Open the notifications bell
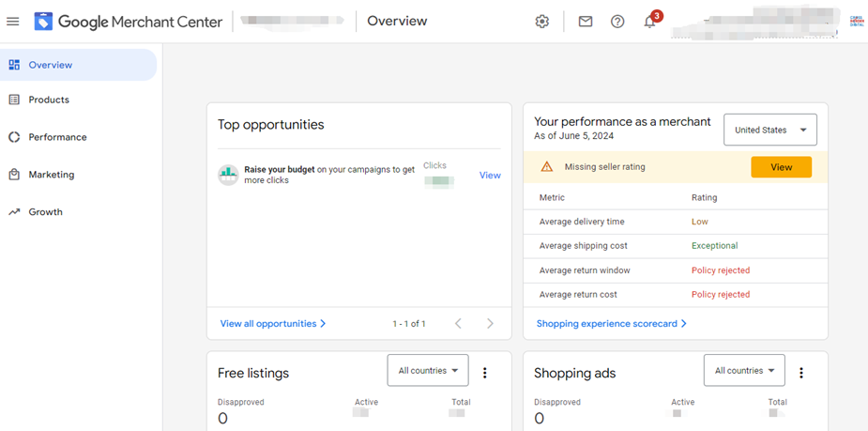 point(649,22)
